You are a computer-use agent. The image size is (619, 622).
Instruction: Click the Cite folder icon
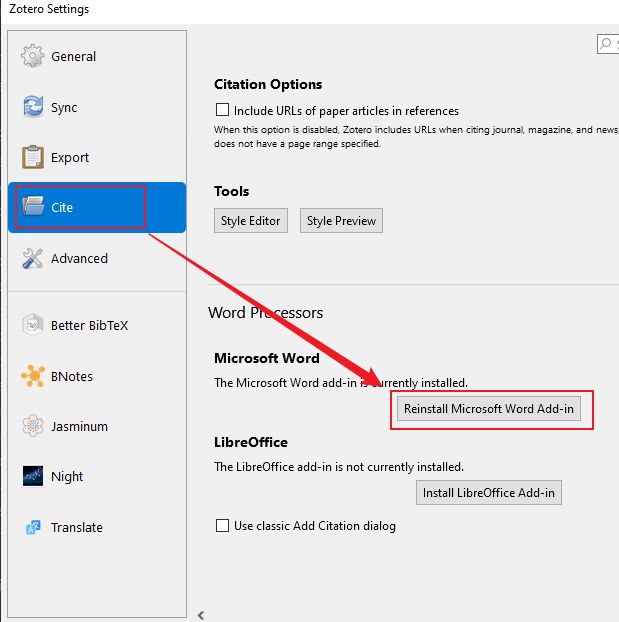pos(33,206)
